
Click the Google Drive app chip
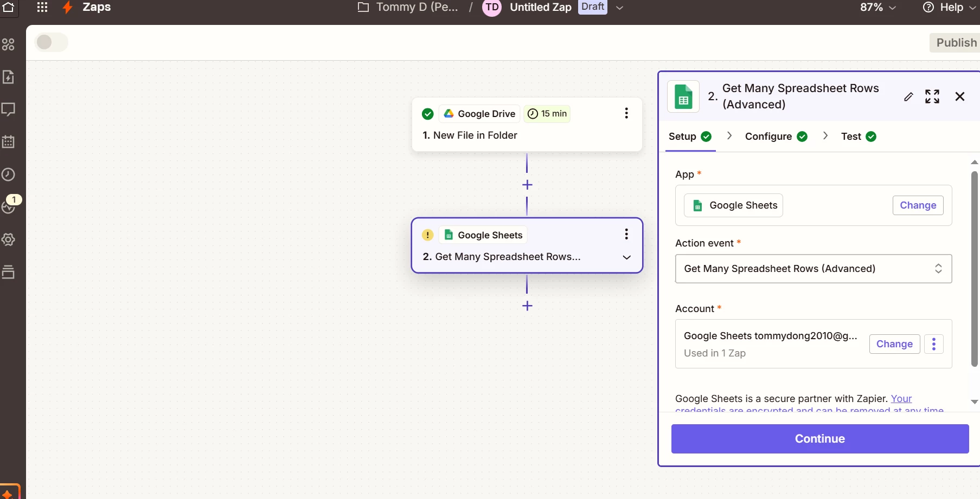(x=479, y=114)
